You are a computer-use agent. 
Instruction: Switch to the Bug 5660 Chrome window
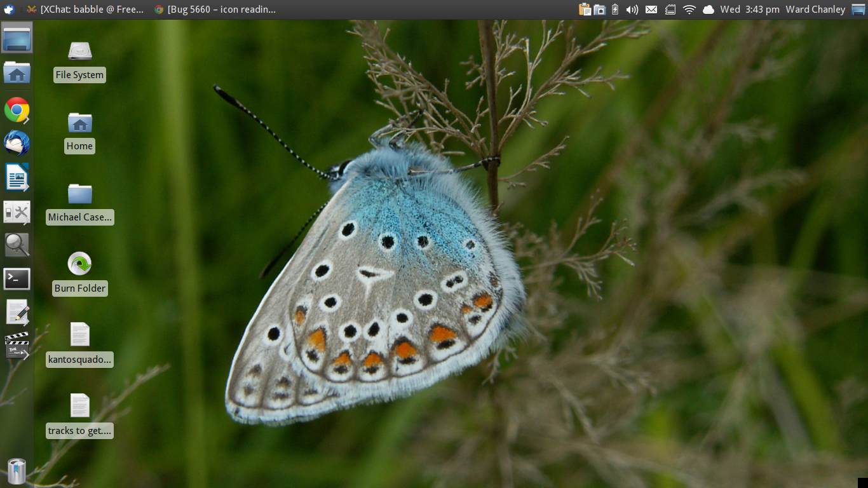coord(215,10)
